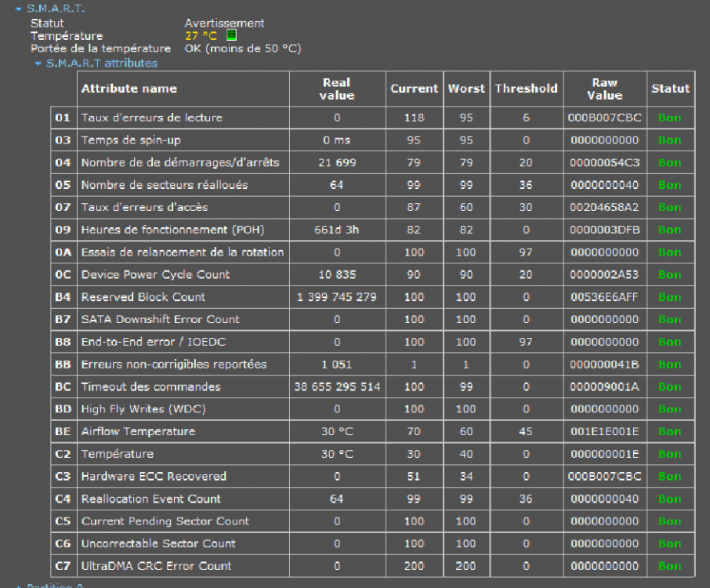Viewport: 710px width, 588px height.
Task: Click the Worst column header
Action: pyautogui.click(x=466, y=89)
